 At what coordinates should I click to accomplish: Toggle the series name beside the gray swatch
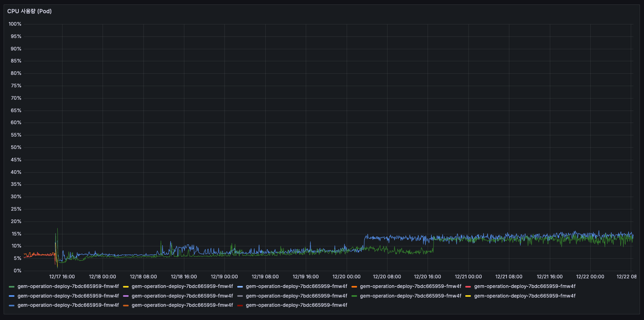296,296
